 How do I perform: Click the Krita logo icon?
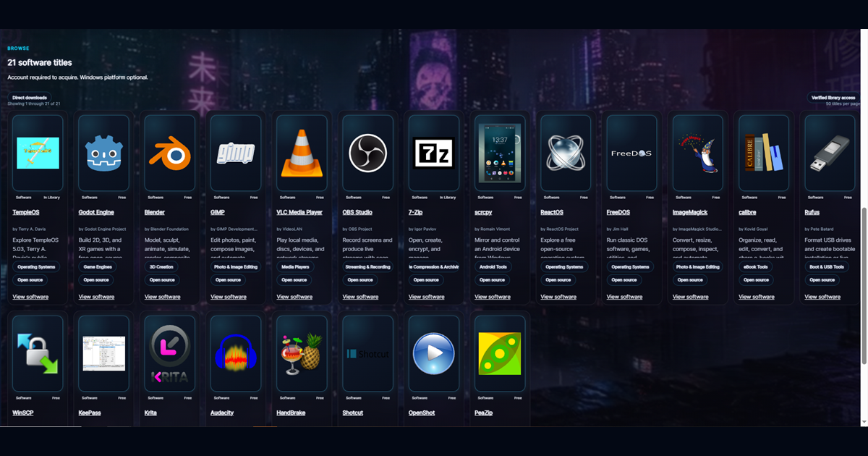pyautogui.click(x=170, y=353)
